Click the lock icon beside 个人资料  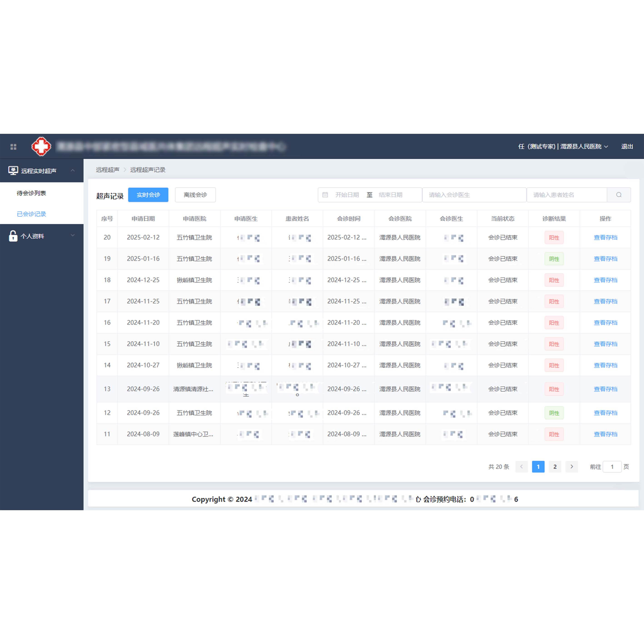(x=13, y=236)
